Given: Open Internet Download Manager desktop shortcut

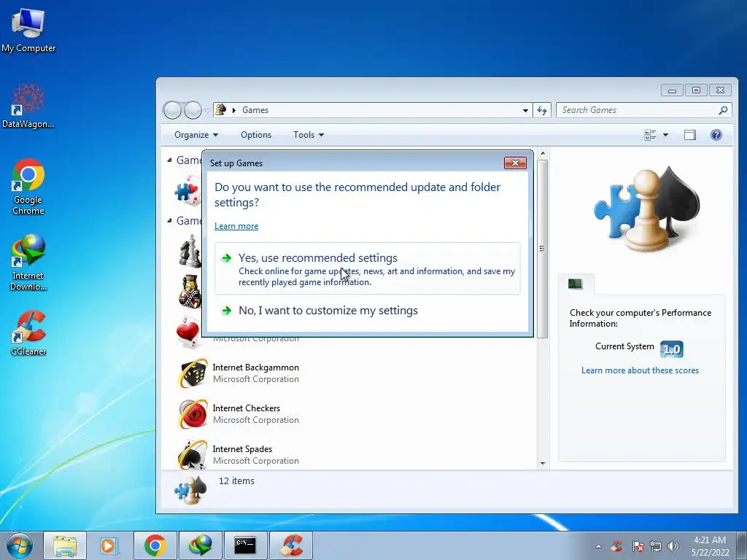Looking at the screenshot, I should point(28,262).
